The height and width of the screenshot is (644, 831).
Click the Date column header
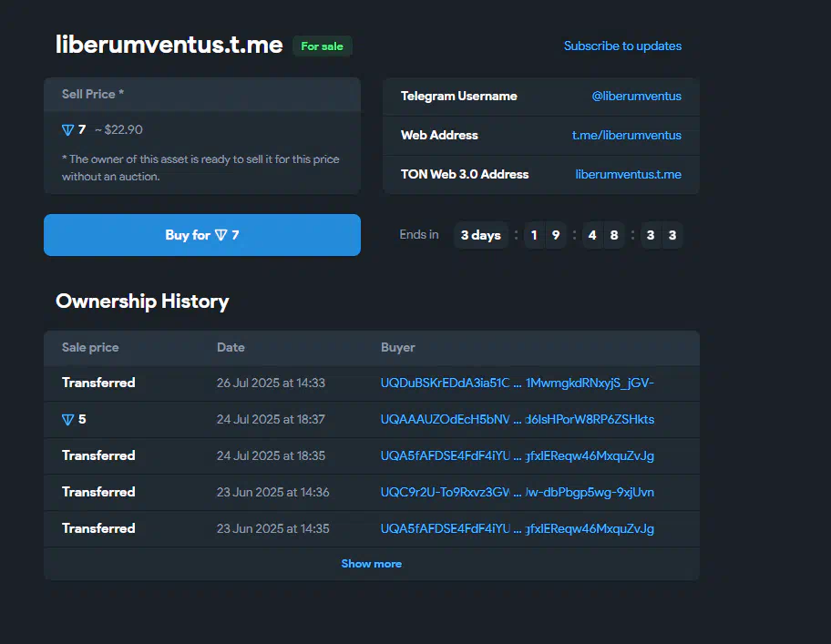(231, 347)
